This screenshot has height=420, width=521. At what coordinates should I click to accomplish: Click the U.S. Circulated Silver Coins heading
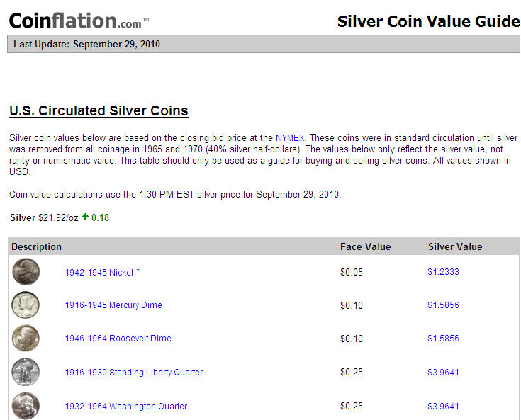[x=99, y=111]
